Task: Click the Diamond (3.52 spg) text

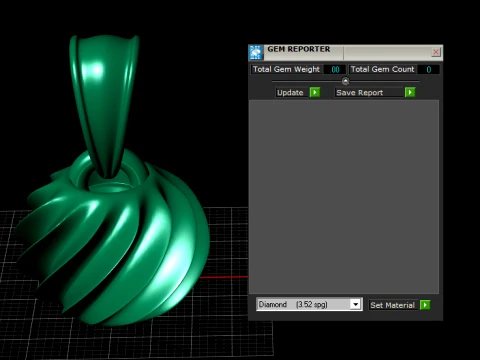Action: tap(293, 304)
